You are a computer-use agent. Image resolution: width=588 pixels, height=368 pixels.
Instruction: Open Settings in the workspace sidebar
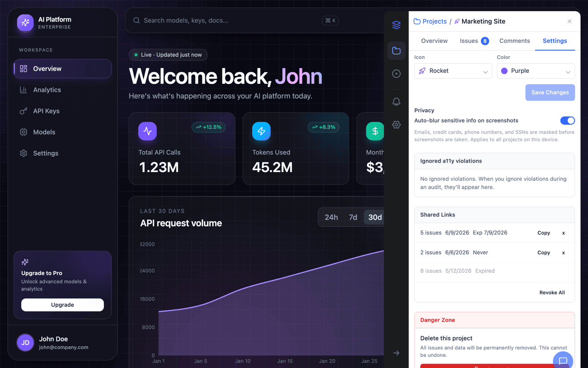62,153
